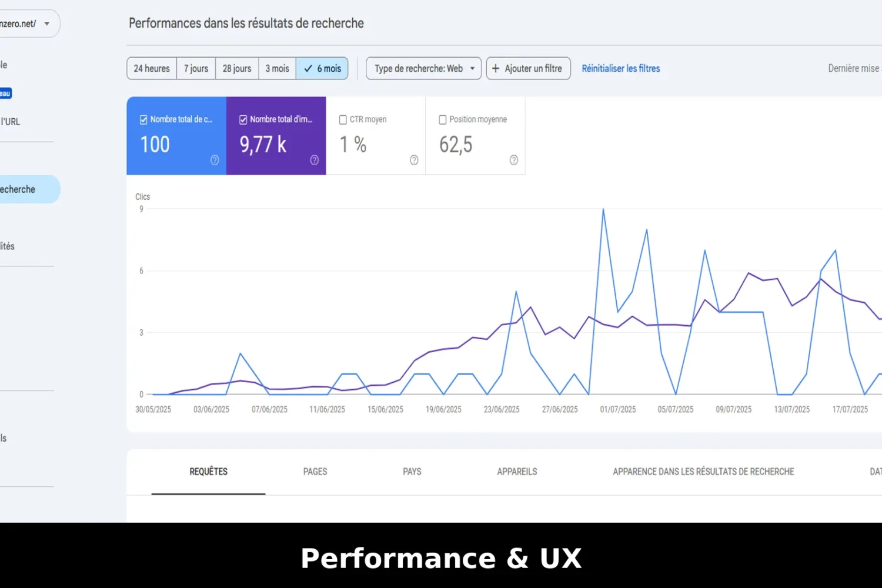Screen dimensions: 882x588
Task: Enable the CTR moyen metric
Action: [343, 119]
